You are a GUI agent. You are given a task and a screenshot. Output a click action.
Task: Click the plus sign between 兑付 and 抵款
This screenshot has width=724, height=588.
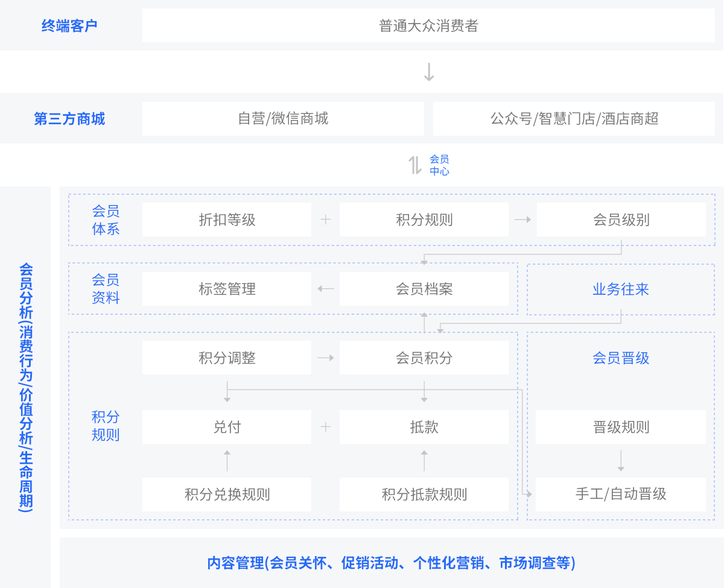[x=326, y=427]
